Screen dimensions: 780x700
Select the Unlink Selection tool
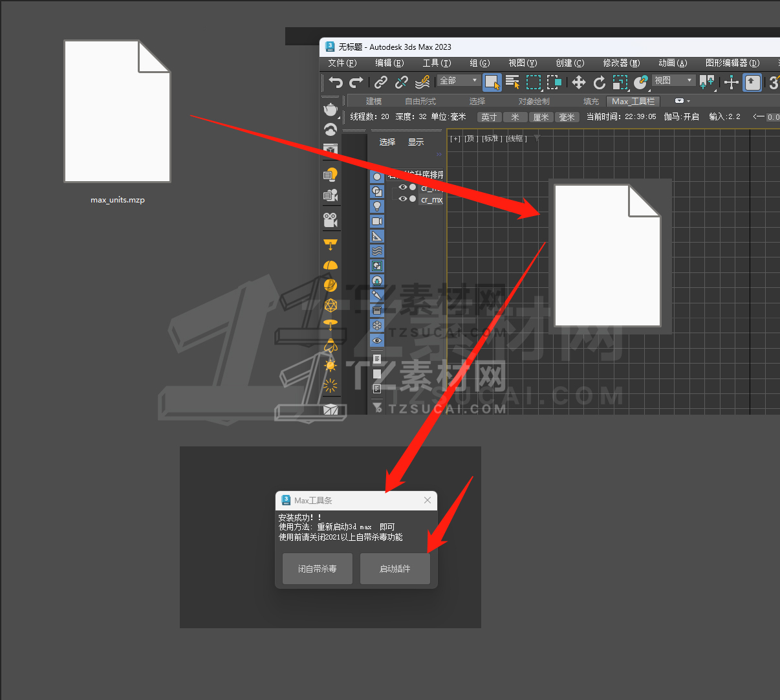coord(402,82)
